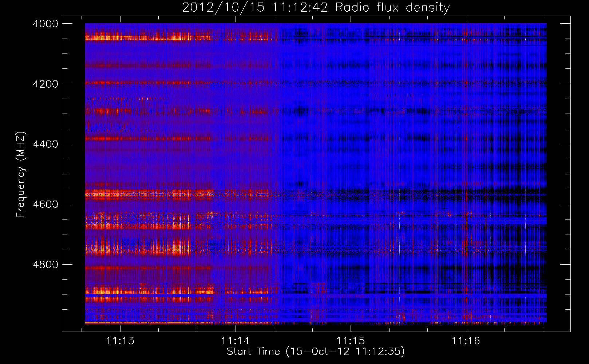Click the 11:13 time axis label

(120, 341)
